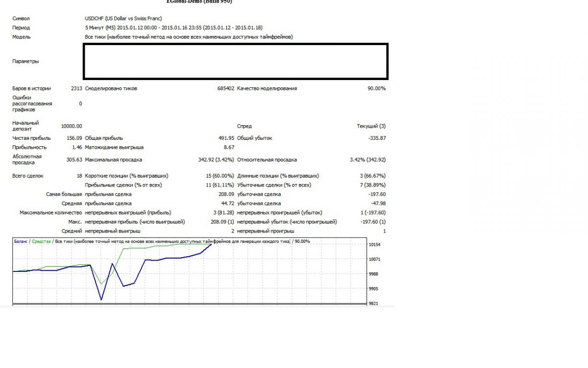This screenshot has width=588, height=368.
Task: Click the "Смоделировано тиков" label
Action: [x=111, y=89]
